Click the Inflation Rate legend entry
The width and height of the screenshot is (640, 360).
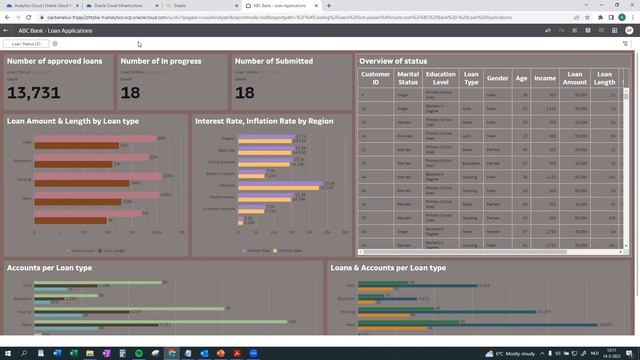pyautogui.click(x=288, y=251)
